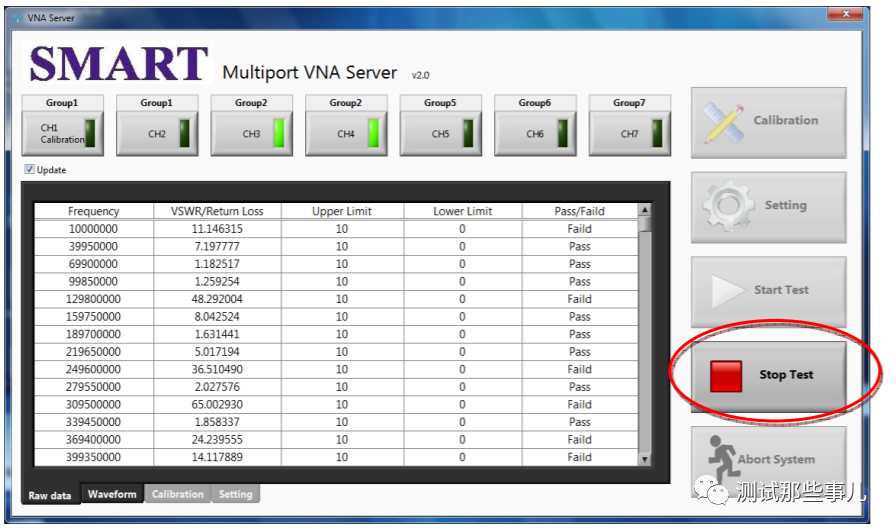Image resolution: width=896 pixels, height=531 pixels.
Task: Select the frequency cell 399350000
Action: click(94, 457)
